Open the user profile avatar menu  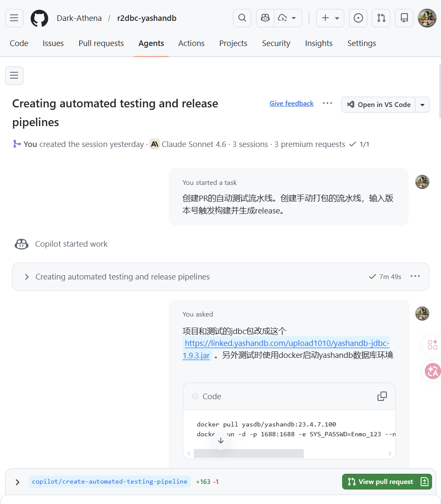coord(427,18)
